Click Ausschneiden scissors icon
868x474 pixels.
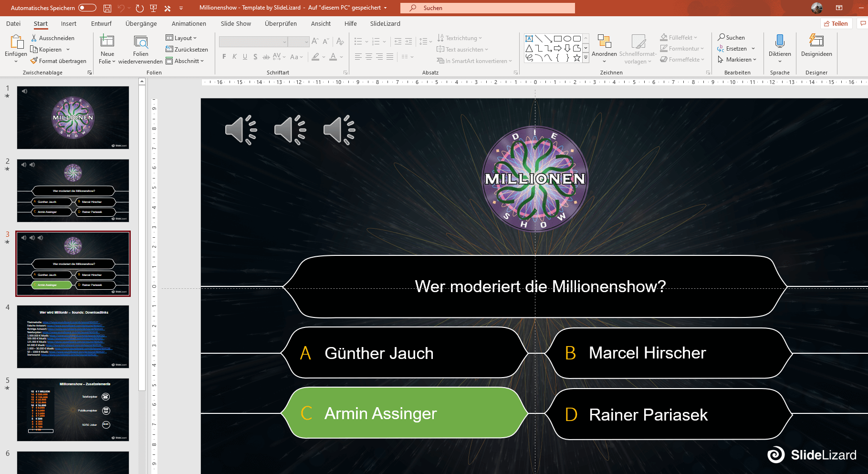[34, 38]
